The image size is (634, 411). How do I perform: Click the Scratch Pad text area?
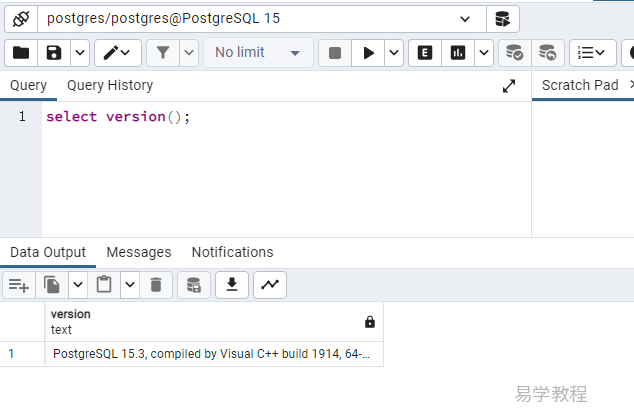[x=583, y=169]
